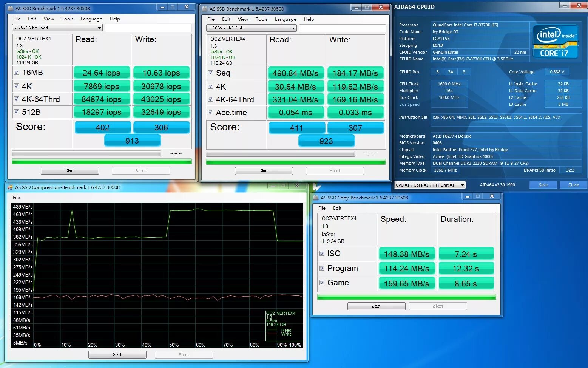The height and width of the screenshot is (368, 588).
Task: Uncheck the 512B test checkbox
Action: click(16, 112)
